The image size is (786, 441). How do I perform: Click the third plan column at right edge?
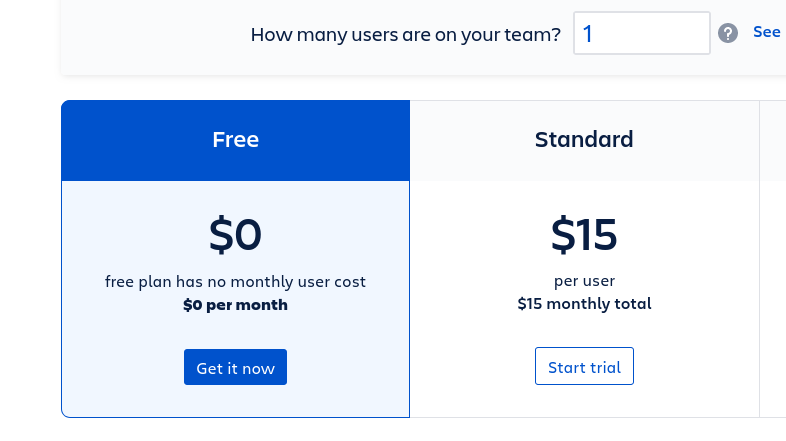click(773, 259)
